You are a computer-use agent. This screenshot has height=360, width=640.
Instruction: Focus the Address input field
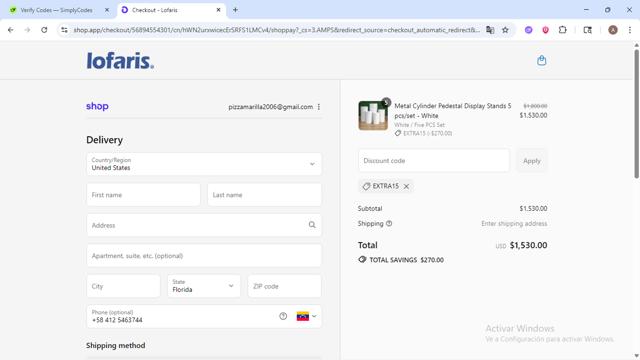[204, 225]
